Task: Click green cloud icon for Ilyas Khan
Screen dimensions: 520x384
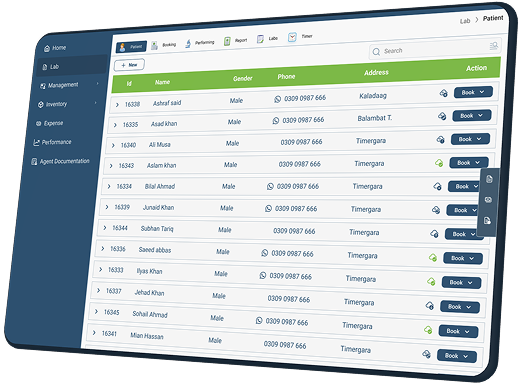Action: click(431, 282)
